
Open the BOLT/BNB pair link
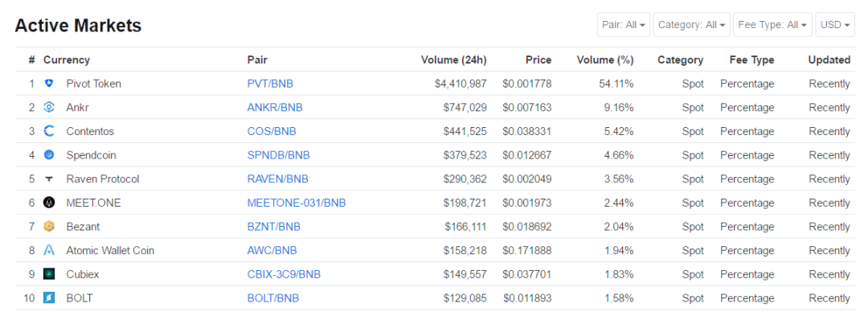[273, 298]
